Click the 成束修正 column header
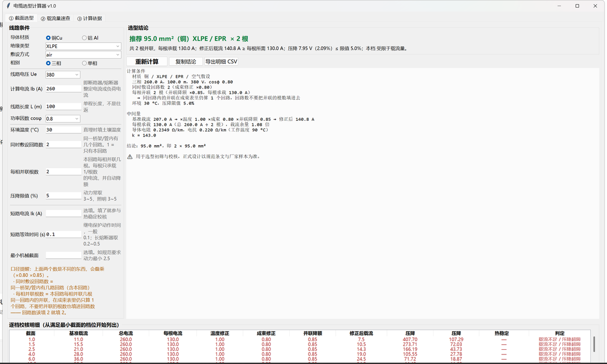 267,333
